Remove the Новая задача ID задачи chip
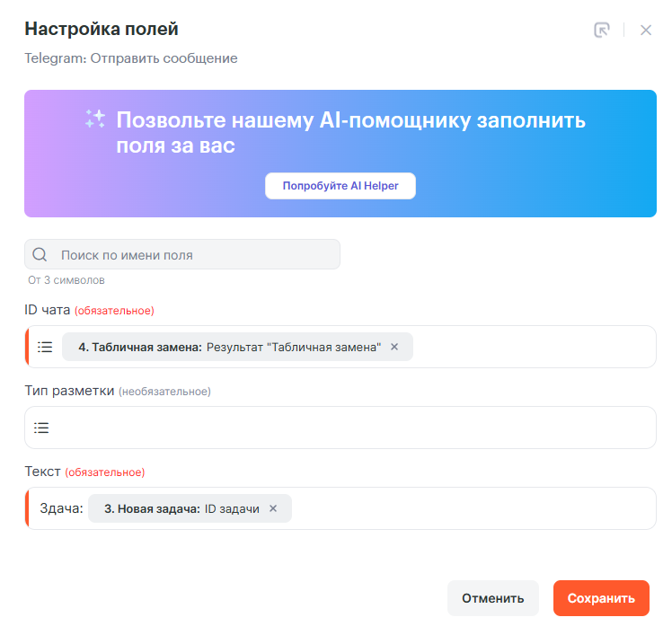Viewport: 672px width, 635px height. point(273,508)
